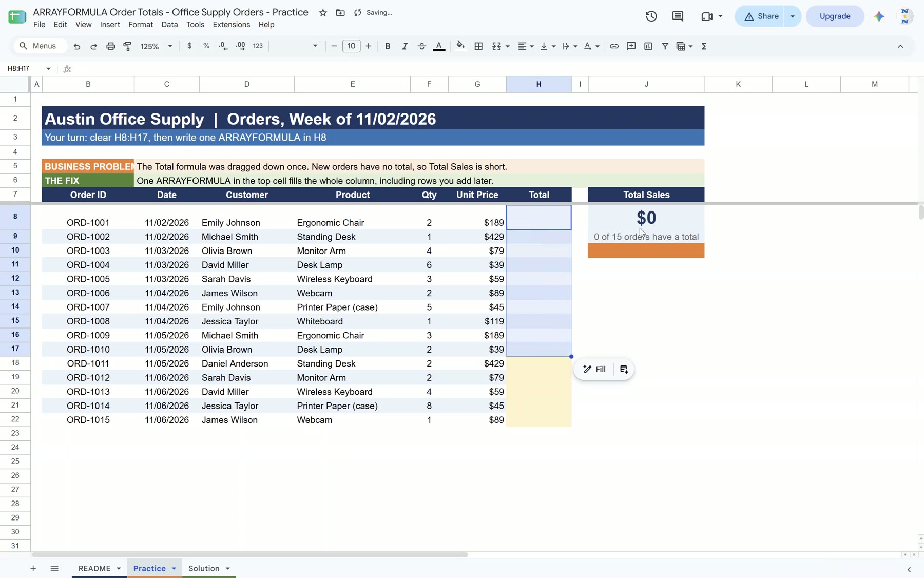Screen dimensions: 924x578
Task: Star the document
Action: pyautogui.click(x=323, y=13)
